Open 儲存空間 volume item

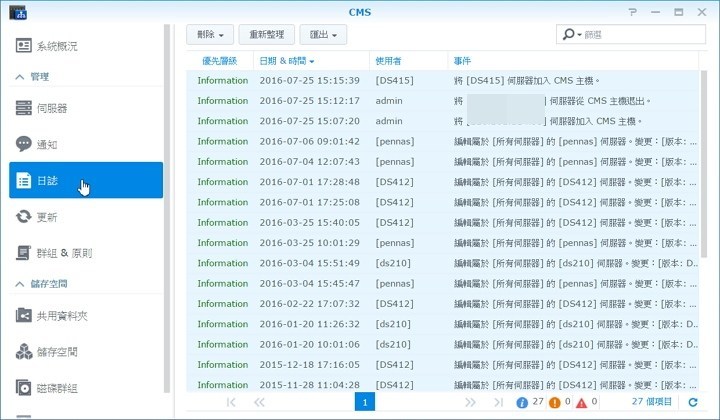click(86, 352)
